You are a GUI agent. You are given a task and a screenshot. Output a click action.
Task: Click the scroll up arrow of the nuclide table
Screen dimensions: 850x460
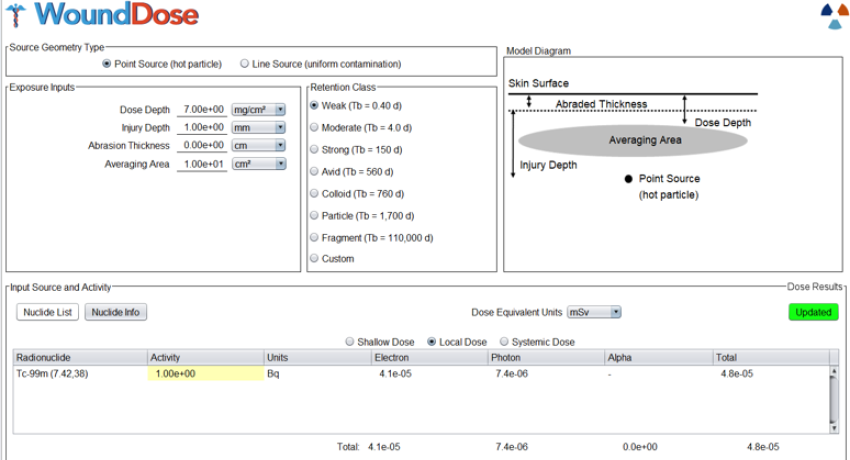point(834,372)
